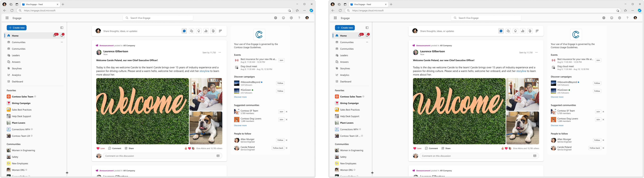Open settings gear in right window header
644x178 pixels.
619,18
